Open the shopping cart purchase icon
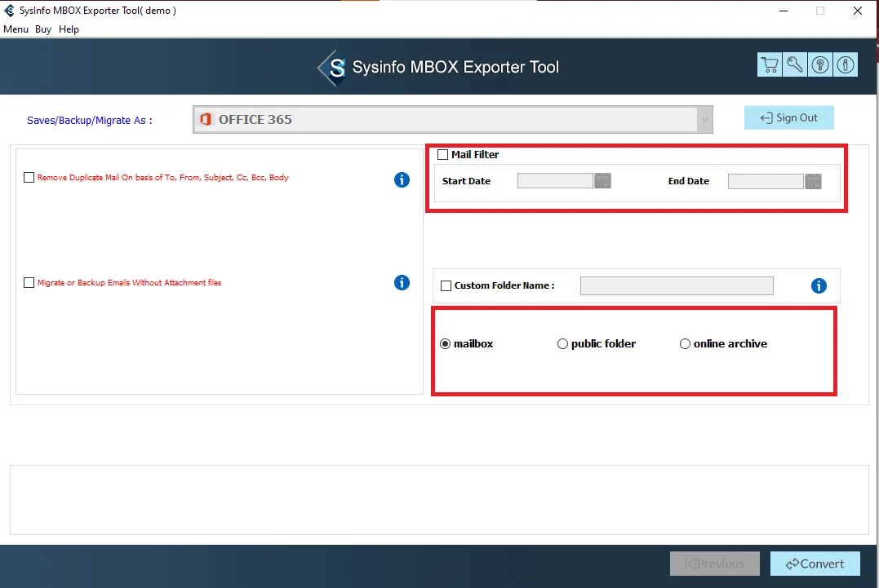This screenshot has width=879, height=588. (x=769, y=65)
